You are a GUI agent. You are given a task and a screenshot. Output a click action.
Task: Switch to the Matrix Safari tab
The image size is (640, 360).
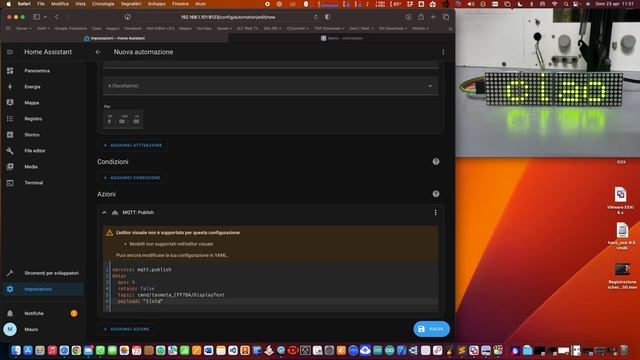pos(342,38)
